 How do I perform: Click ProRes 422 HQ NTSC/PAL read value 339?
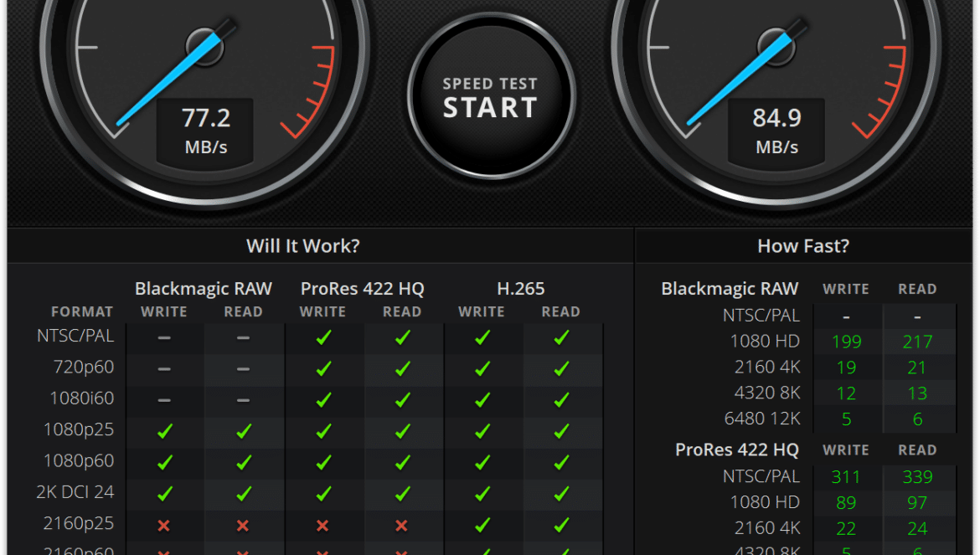pos(917,477)
